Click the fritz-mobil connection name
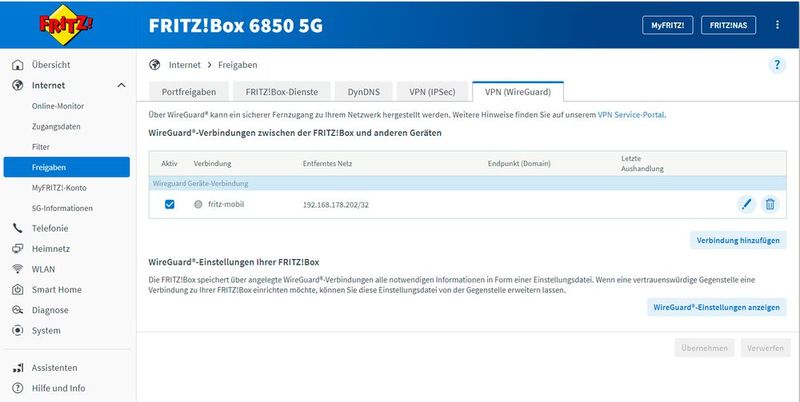Screen dimensions: 800x402 click(x=226, y=204)
